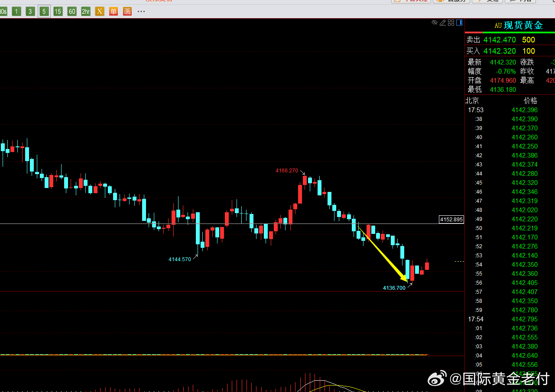
Task: Select the :40 tick row 4142.260
Action: (510, 137)
